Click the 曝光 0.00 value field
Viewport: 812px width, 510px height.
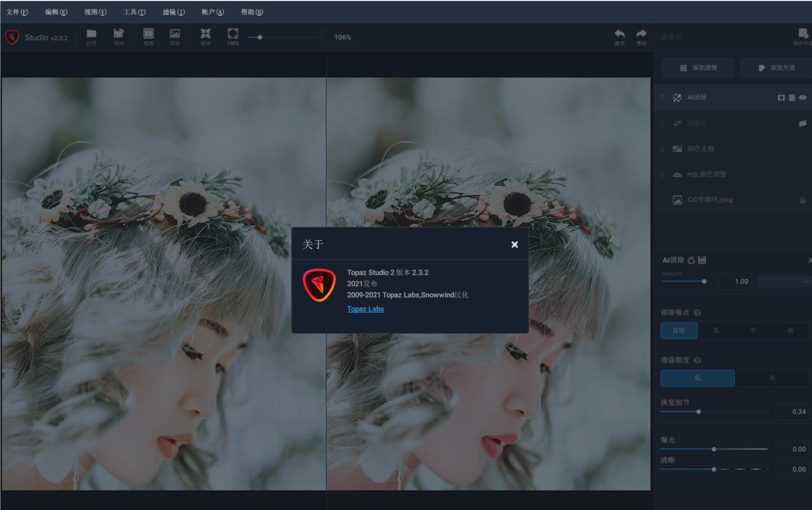tap(793, 449)
